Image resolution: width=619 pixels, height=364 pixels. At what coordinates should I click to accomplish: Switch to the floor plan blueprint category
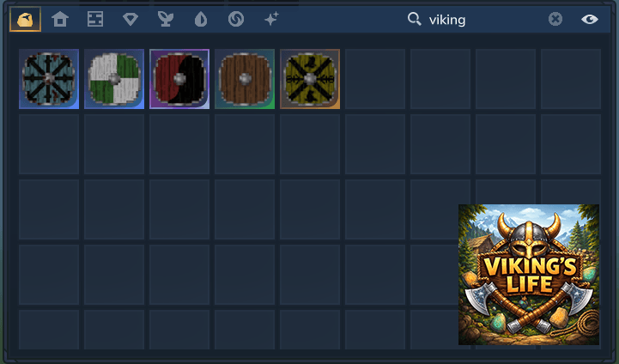pyautogui.click(x=95, y=19)
